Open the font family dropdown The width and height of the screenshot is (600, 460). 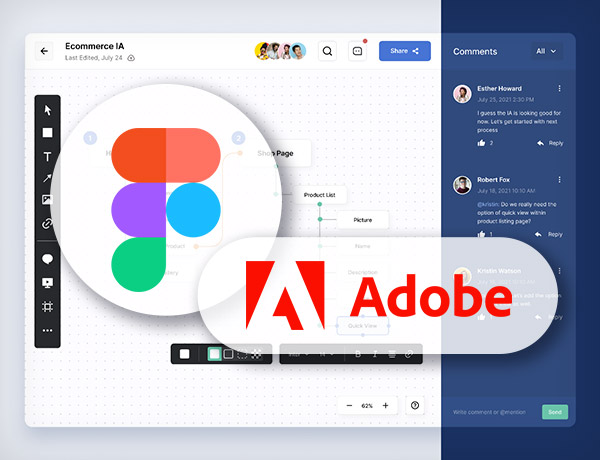pyautogui.click(x=299, y=355)
